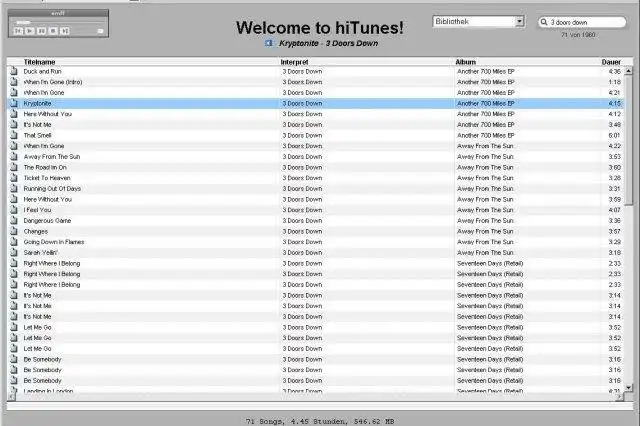Click the duration 1:18 of the Intro track

tap(614, 82)
